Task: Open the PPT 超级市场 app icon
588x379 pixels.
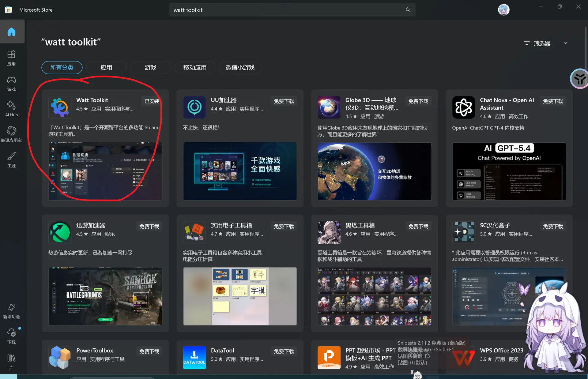Action: 329,358
